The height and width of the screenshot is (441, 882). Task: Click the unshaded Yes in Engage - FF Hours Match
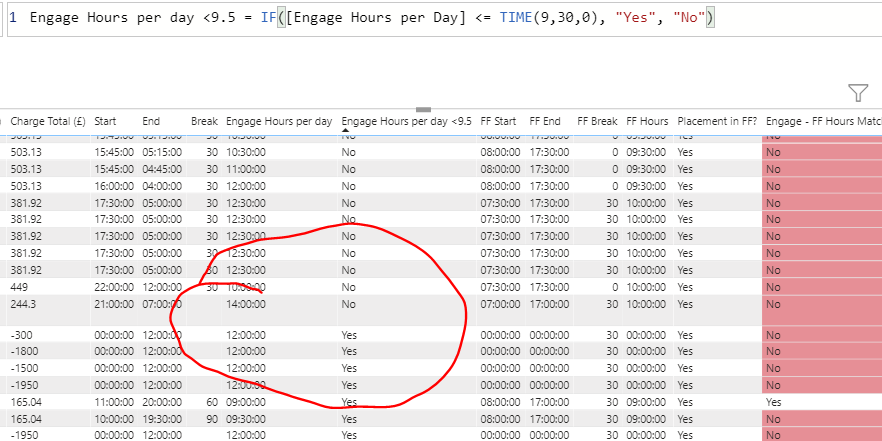tap(773, 402)
